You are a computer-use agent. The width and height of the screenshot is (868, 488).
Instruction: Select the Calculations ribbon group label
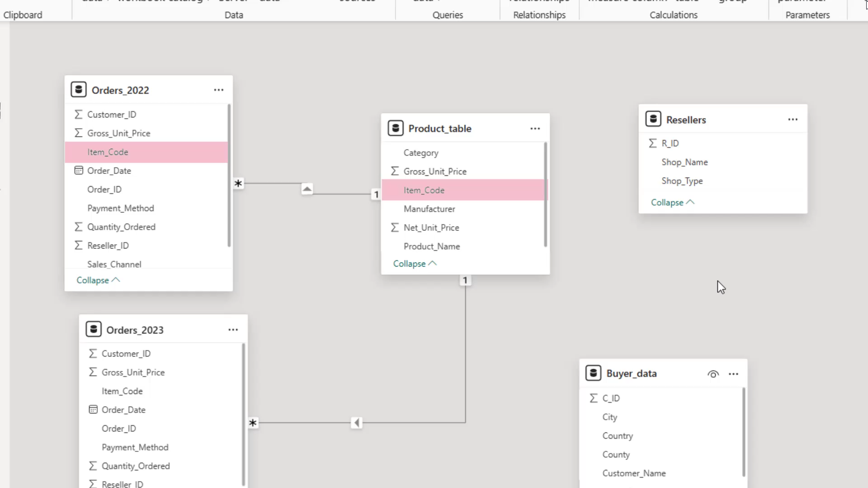point(674,15)
